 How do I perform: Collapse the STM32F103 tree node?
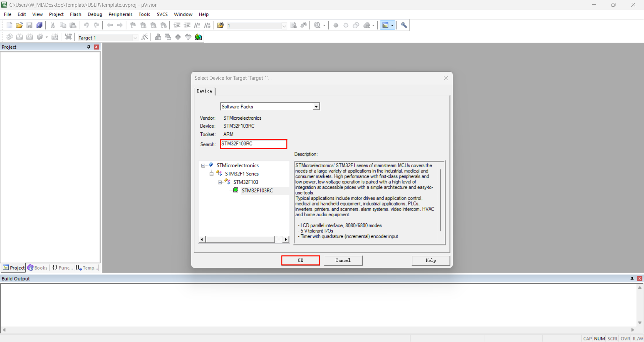(x=220, y=182)
